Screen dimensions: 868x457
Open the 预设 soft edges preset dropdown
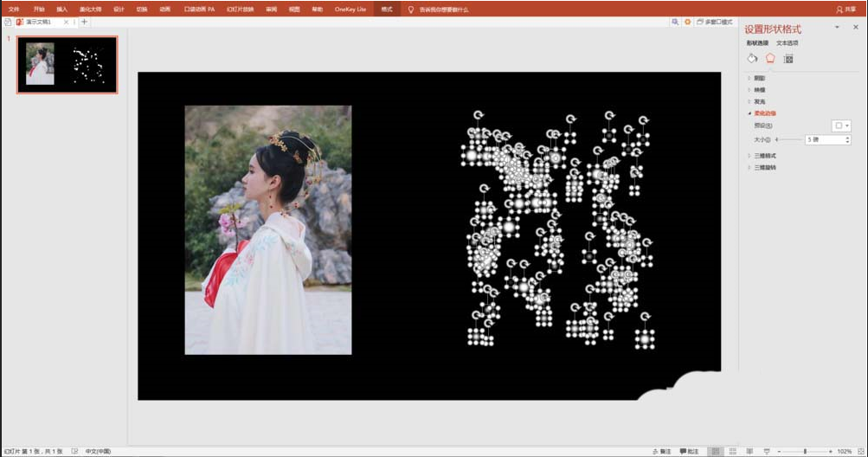841,126
